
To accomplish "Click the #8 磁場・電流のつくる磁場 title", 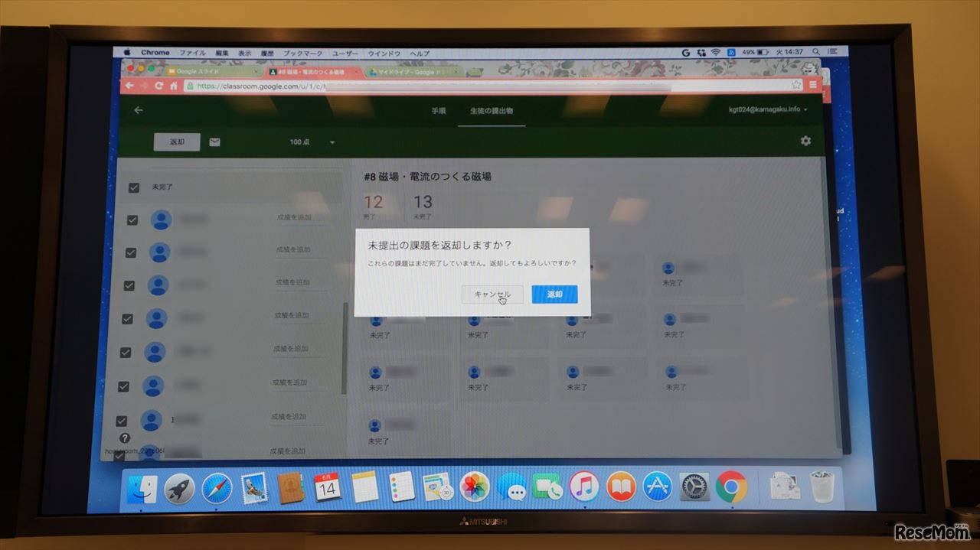I will click(427, 177).
